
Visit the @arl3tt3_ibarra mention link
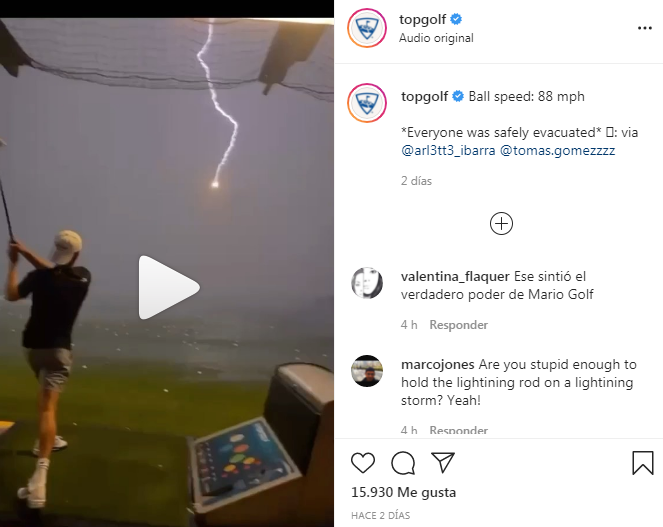(x=448, y=151)
